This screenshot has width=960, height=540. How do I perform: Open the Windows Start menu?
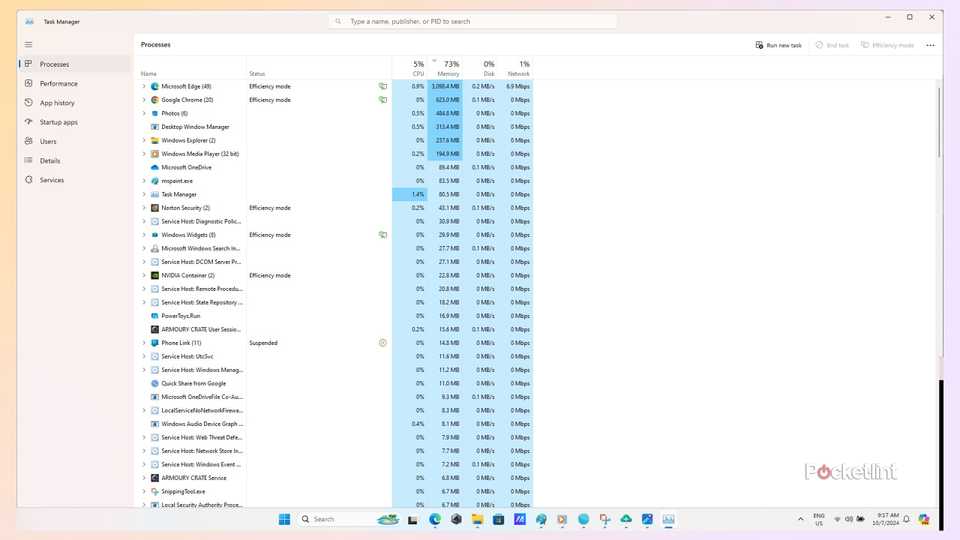[x=285, y=519]
